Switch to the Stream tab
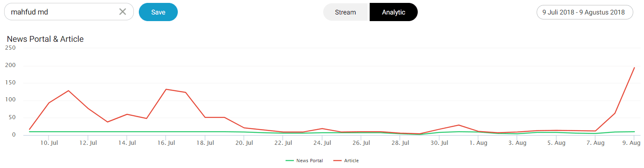This screenshot has width=644, height=168. 346,12
